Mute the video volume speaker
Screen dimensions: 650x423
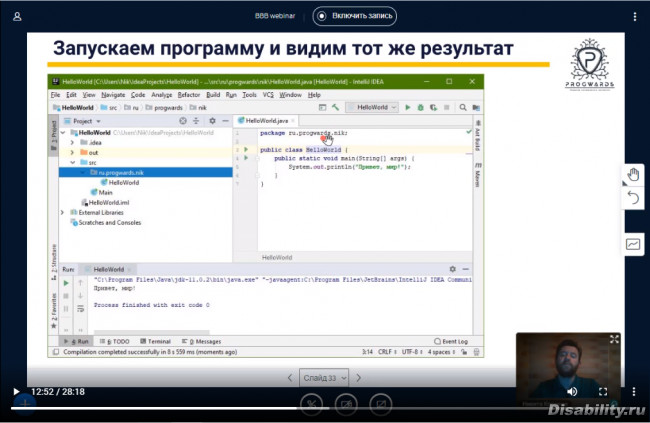[x=572, y=391]
